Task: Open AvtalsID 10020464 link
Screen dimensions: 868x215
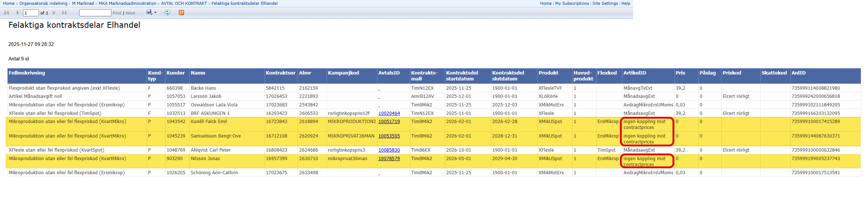Action: (x=389, y=113)
